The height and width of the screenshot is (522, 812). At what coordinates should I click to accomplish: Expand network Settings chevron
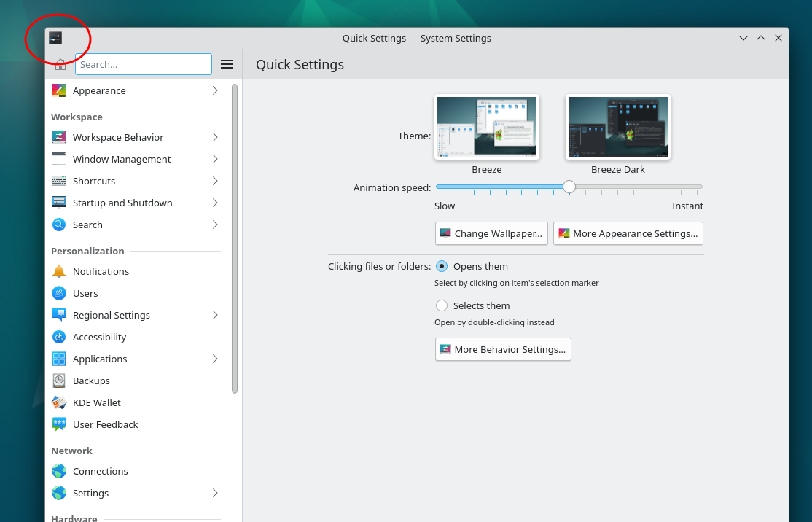tap(215, 493)
